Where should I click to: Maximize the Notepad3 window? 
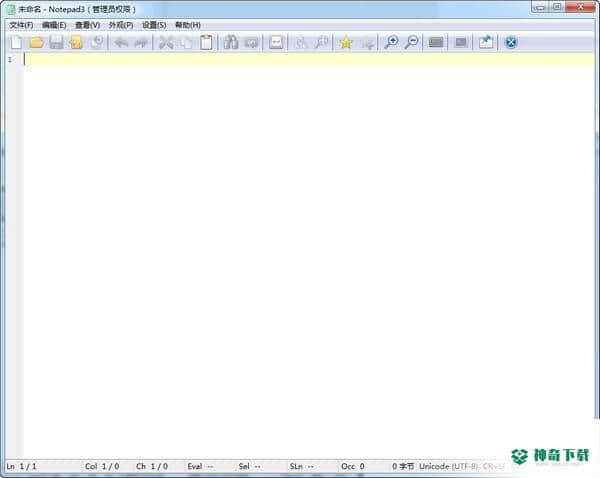pyautogui.click(x=557, y=7)
